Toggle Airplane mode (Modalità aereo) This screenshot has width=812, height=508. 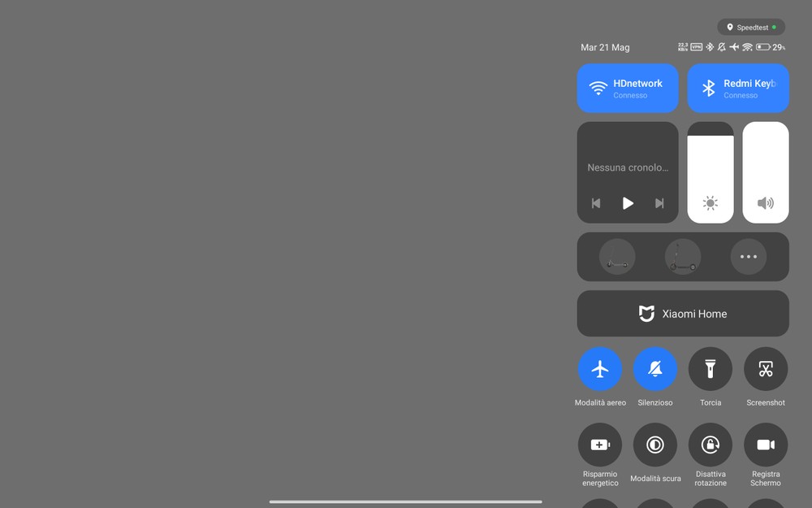point(600,369)
